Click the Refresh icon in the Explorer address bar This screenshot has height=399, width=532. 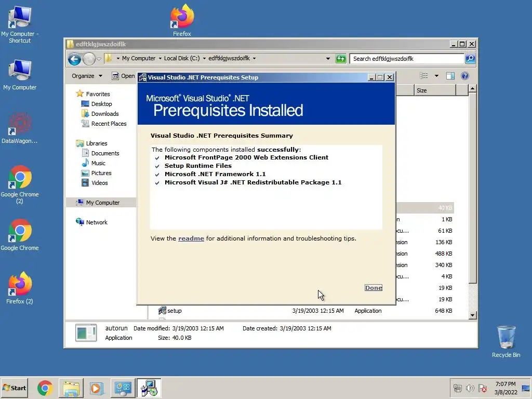(x=341, y=59)
